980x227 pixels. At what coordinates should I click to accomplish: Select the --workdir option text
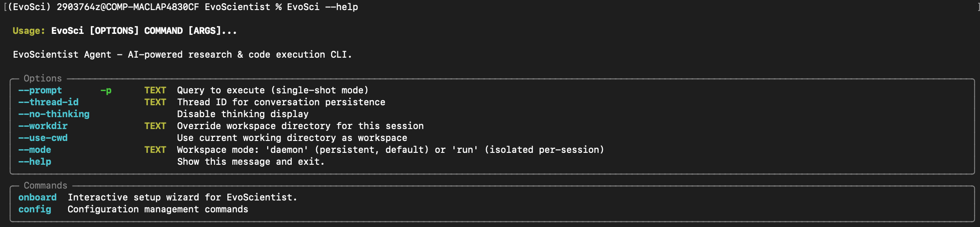click(43, 126)
